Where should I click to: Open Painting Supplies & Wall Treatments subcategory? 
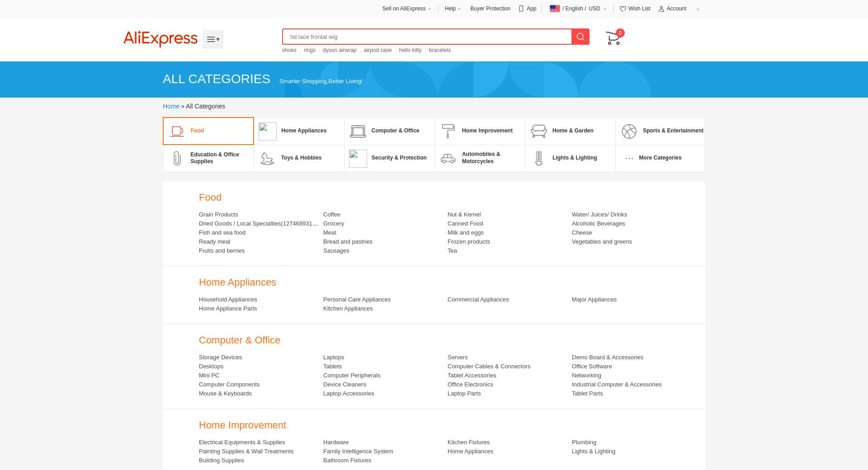point(246,451)
